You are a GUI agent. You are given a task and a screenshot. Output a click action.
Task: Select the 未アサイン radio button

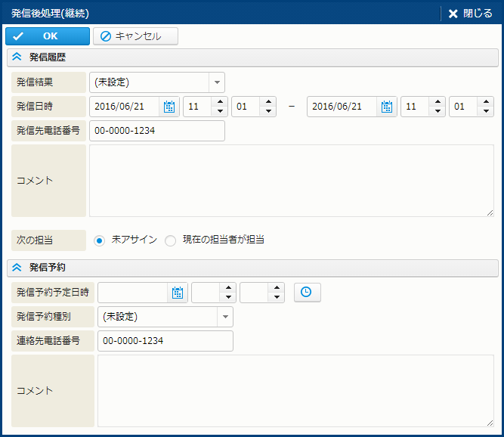99,240
